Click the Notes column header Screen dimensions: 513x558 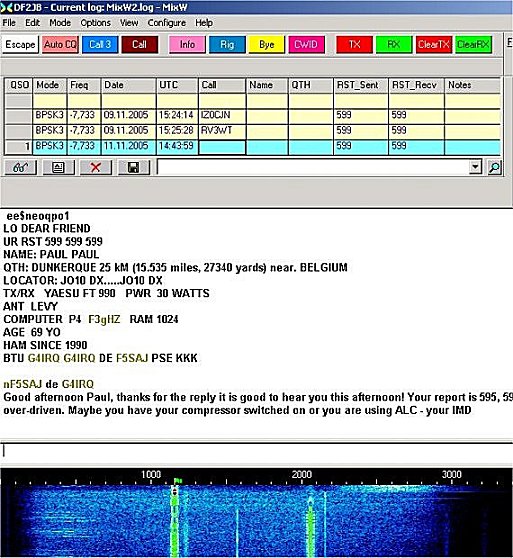pyautogui.click(x=473, y=85)
